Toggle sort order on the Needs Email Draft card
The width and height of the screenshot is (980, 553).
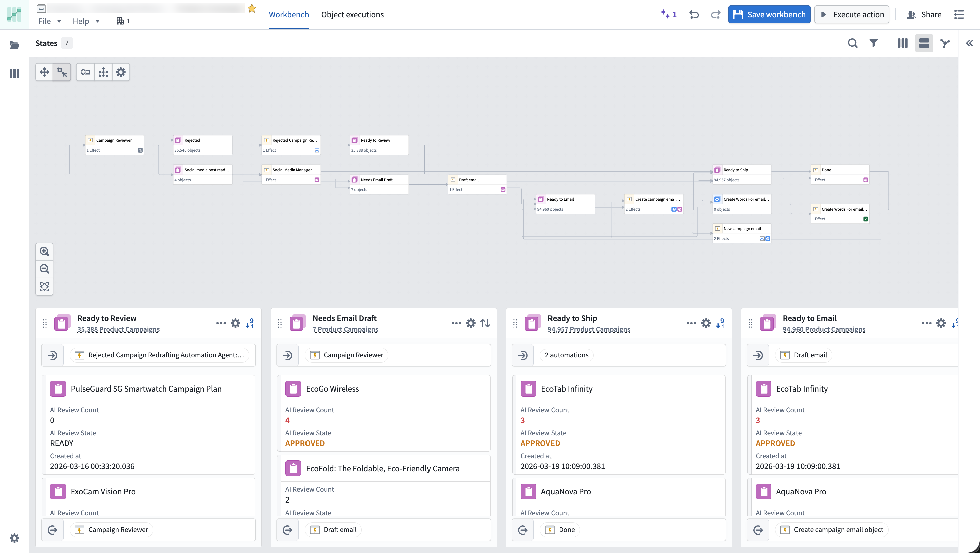point(485,323)
